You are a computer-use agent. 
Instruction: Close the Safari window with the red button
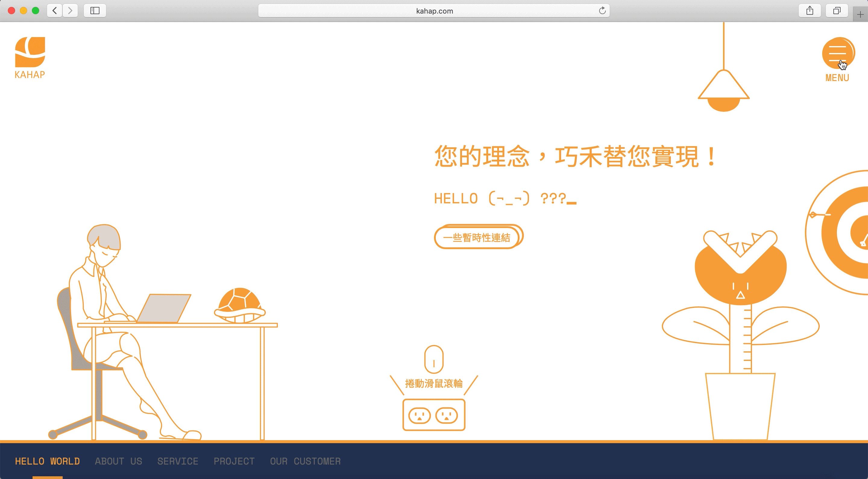[x=11, y=11]
